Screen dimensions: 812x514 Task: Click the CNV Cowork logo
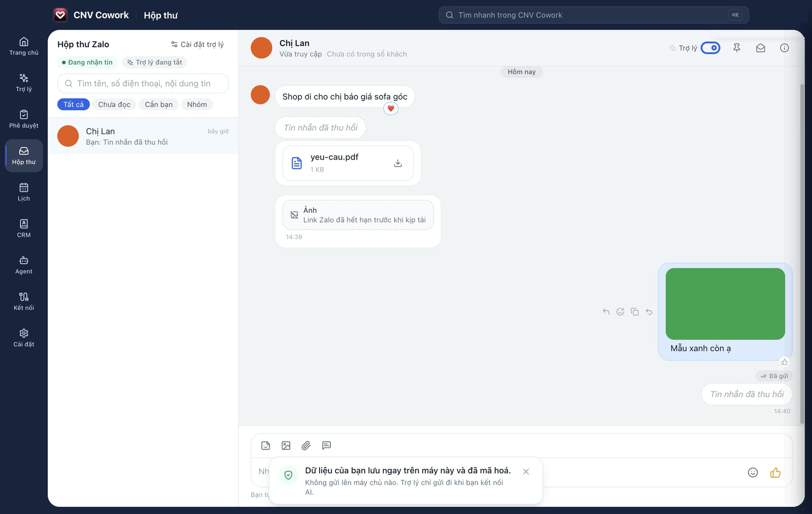coord(60,15)
